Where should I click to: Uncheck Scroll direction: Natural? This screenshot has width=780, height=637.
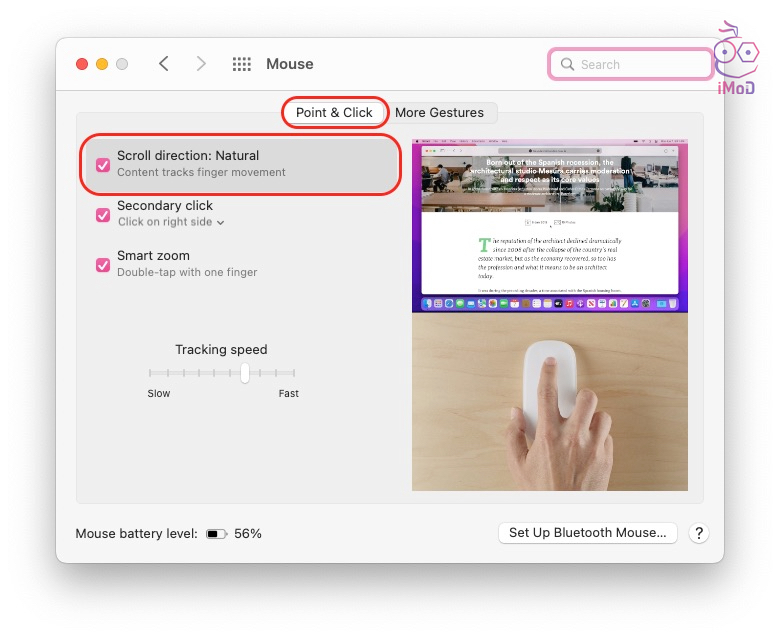click(x=103, y=165)
